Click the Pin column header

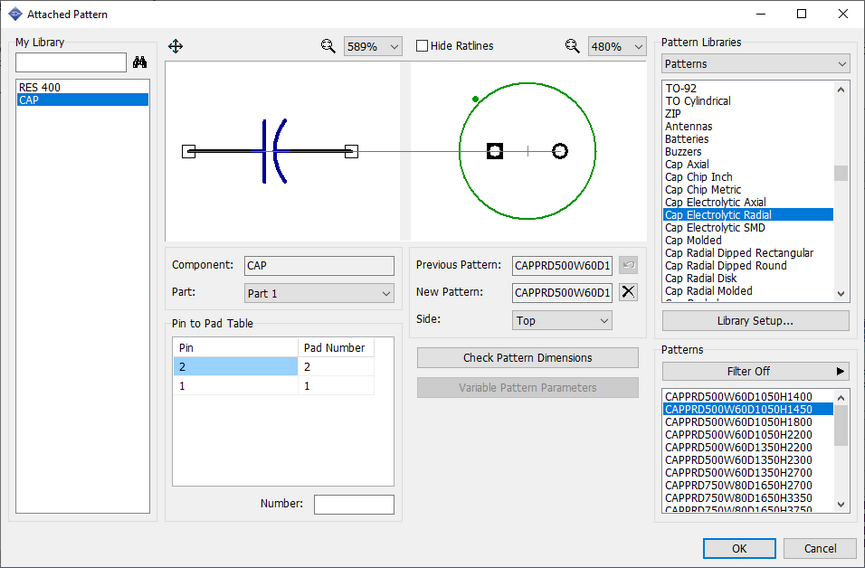click(236, 348)
